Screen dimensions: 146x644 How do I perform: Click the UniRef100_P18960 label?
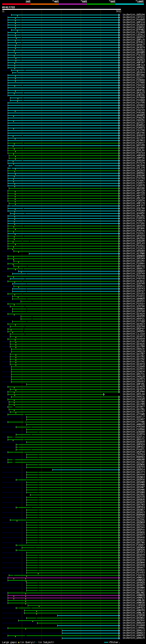click(x=134, y=263)
